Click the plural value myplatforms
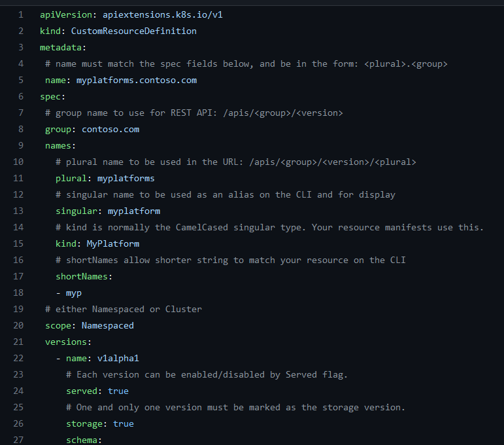The height and width of the screenshot is (445, 504). pos(126,178)
